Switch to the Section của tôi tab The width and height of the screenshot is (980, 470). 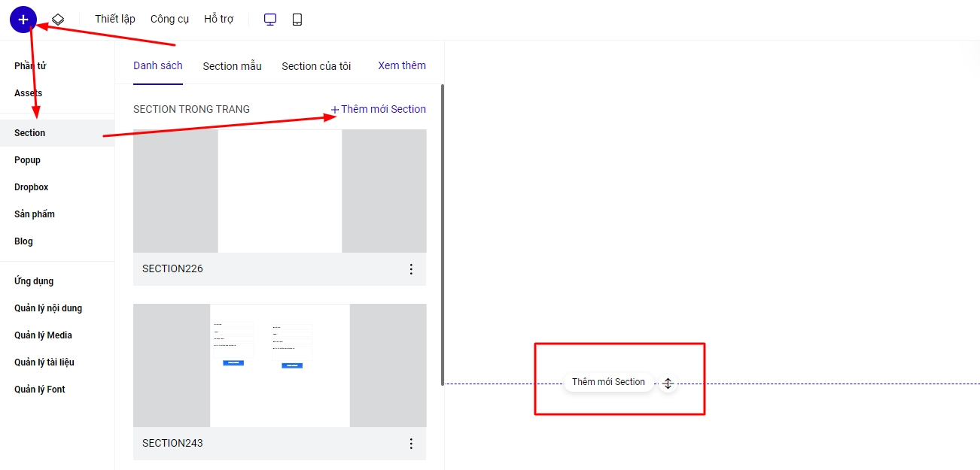pyautogui.click(x=316, y=66)
